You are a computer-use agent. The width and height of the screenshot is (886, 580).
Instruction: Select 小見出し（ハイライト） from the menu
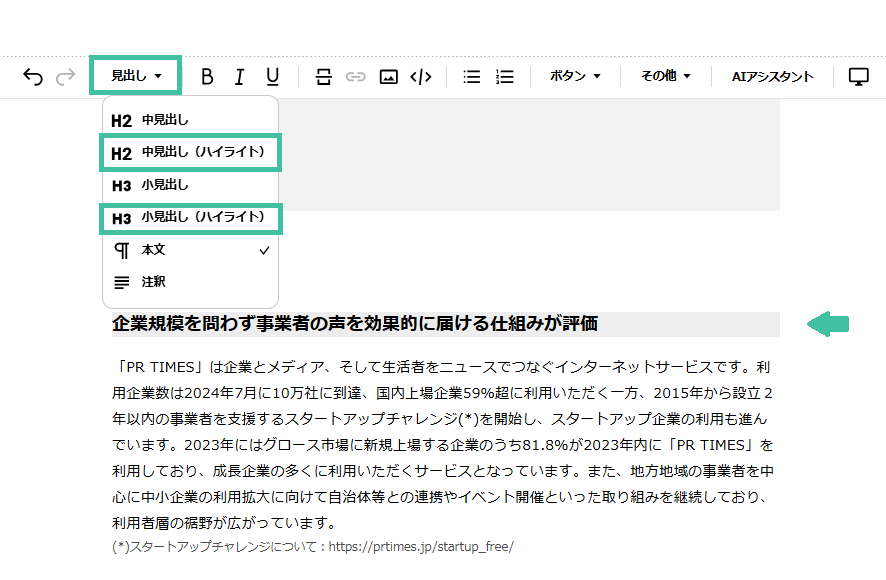190,218
